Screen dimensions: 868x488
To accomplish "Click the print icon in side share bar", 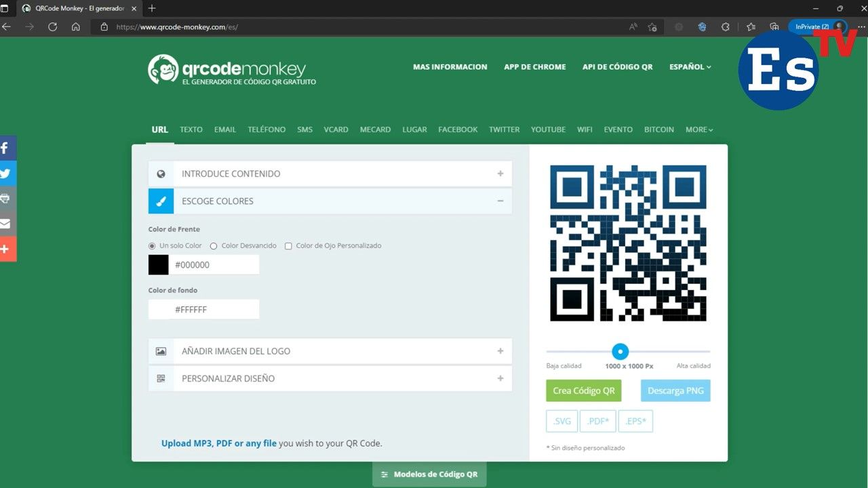I will 6,199.
